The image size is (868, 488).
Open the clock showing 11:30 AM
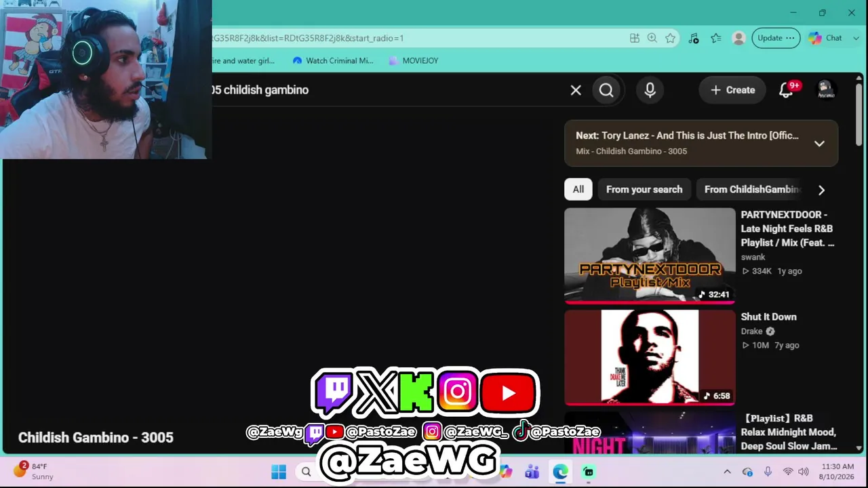pyautogui.click(x=837, y=472)
